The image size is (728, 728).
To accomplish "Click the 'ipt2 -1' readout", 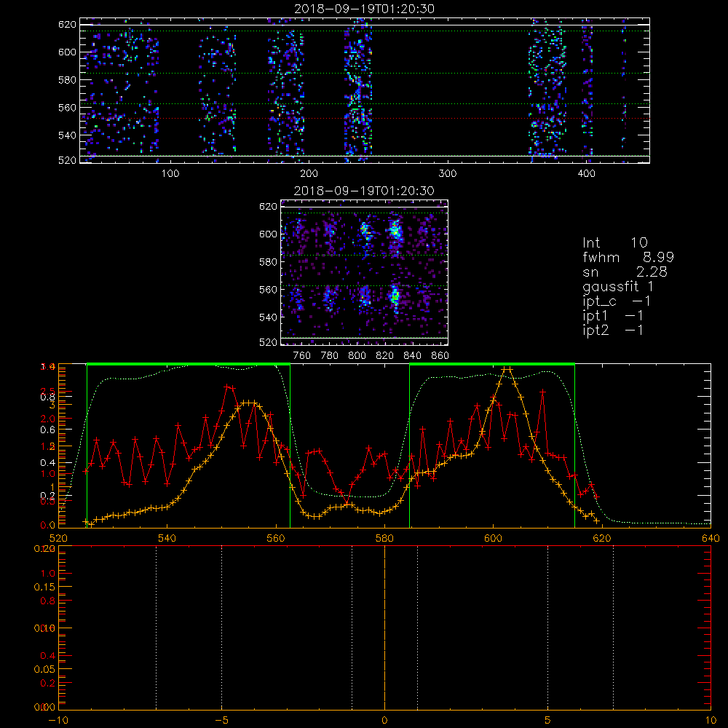I will click(613, 330).
